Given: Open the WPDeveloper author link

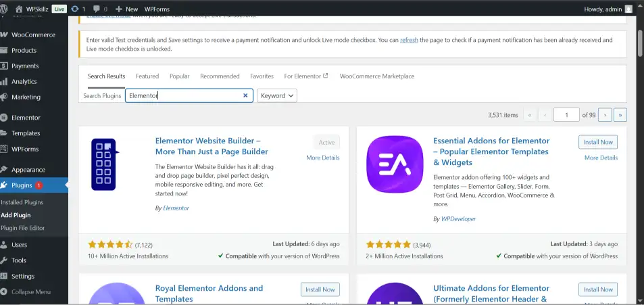Looking at the screenshot, I should click(458, 219).
